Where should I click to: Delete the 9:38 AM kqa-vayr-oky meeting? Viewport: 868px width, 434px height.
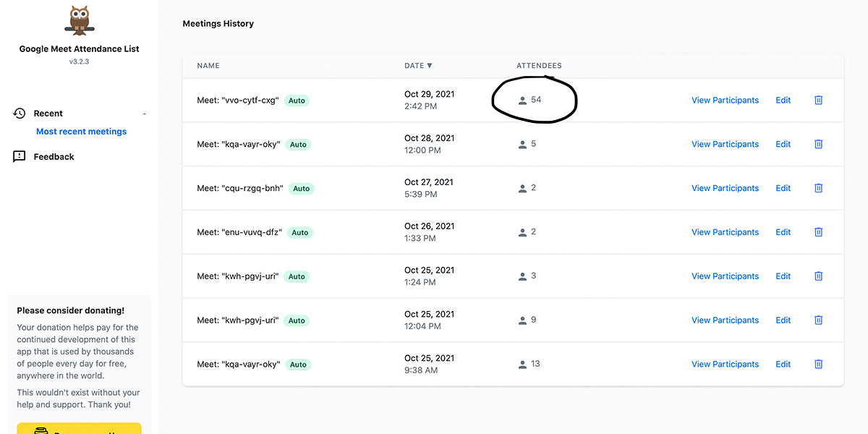[818, 365]
